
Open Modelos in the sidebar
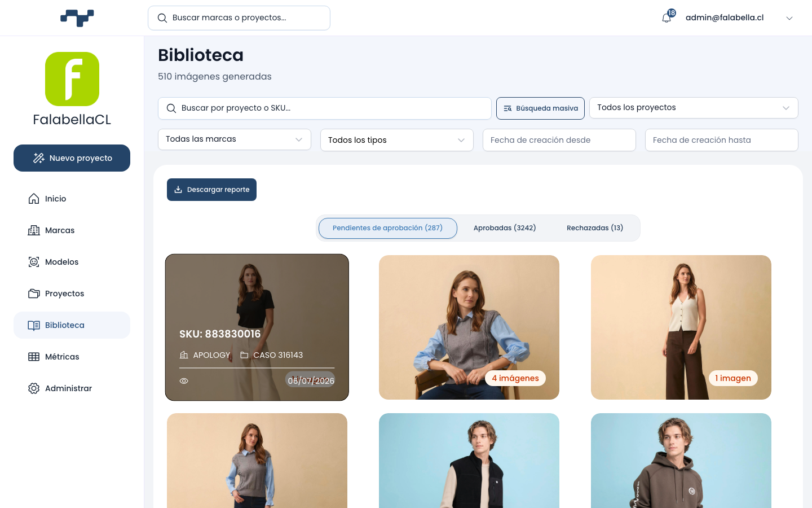coord(72,262)
